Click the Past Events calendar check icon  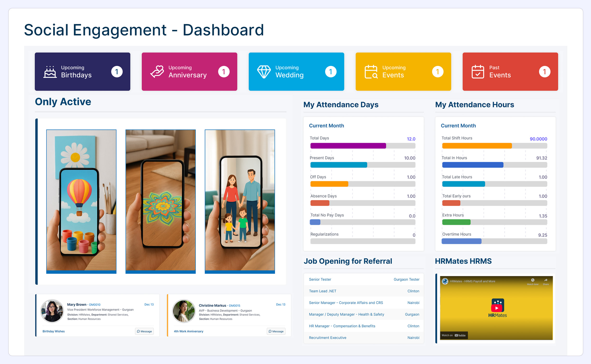coord(478,72)
